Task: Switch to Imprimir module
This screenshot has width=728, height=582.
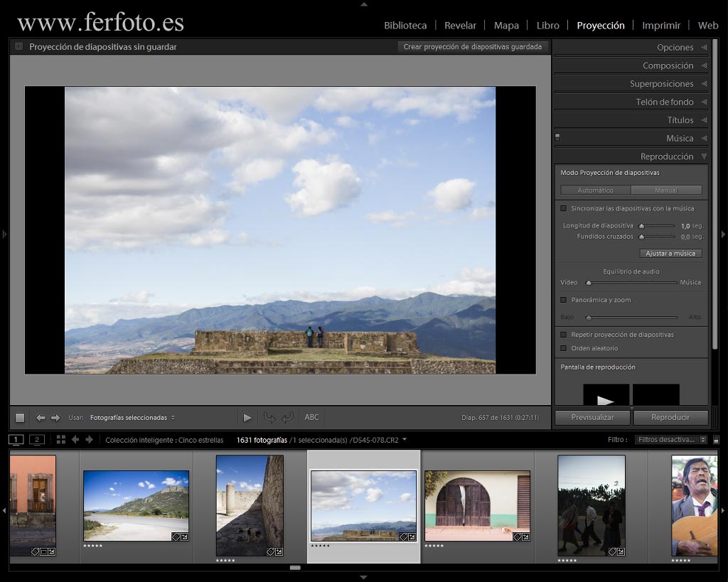Action: pos(661,26)
